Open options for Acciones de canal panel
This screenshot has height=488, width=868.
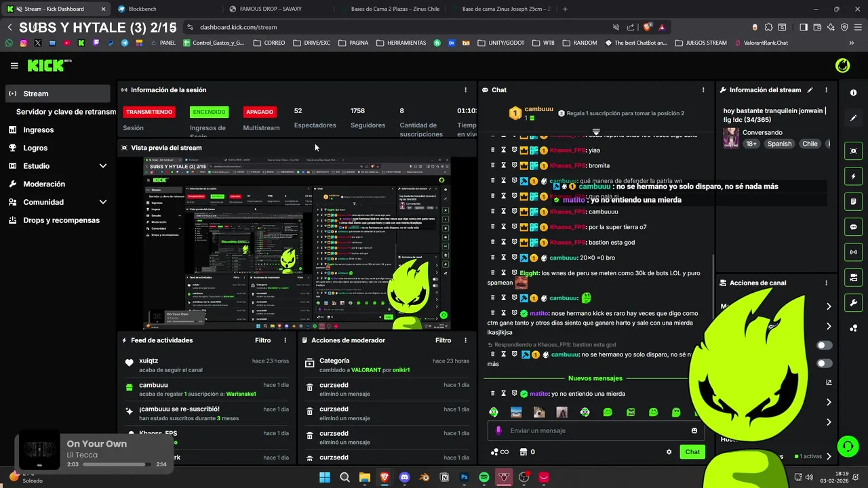pyautogui.click(x=826, y=283)
